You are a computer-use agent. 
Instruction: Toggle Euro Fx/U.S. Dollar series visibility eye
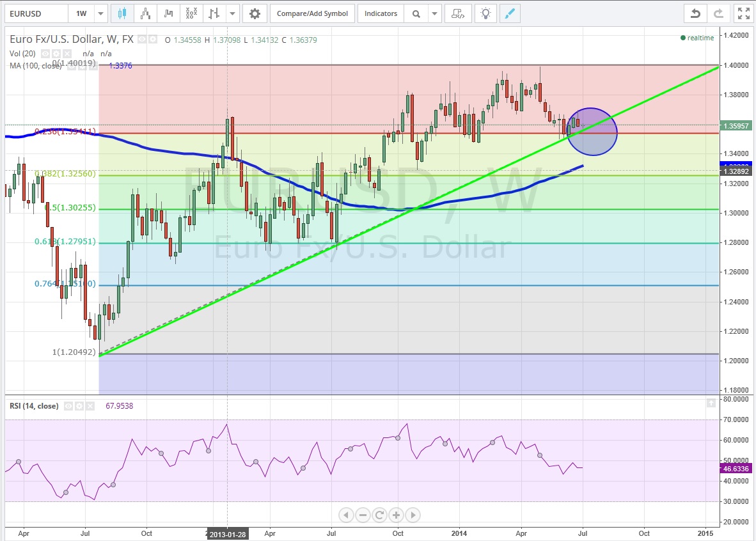[142, 40]
